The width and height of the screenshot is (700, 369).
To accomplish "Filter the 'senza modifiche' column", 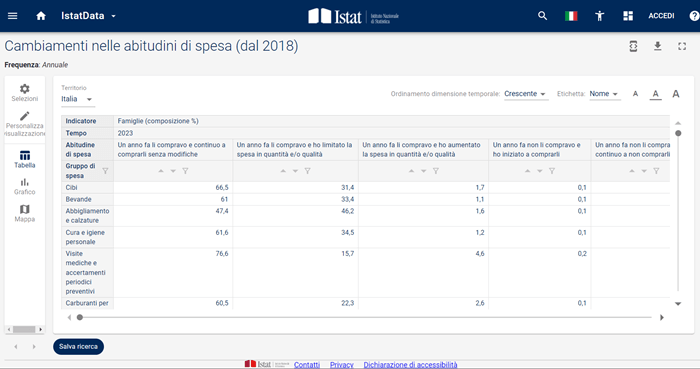I will coord(185,171).
